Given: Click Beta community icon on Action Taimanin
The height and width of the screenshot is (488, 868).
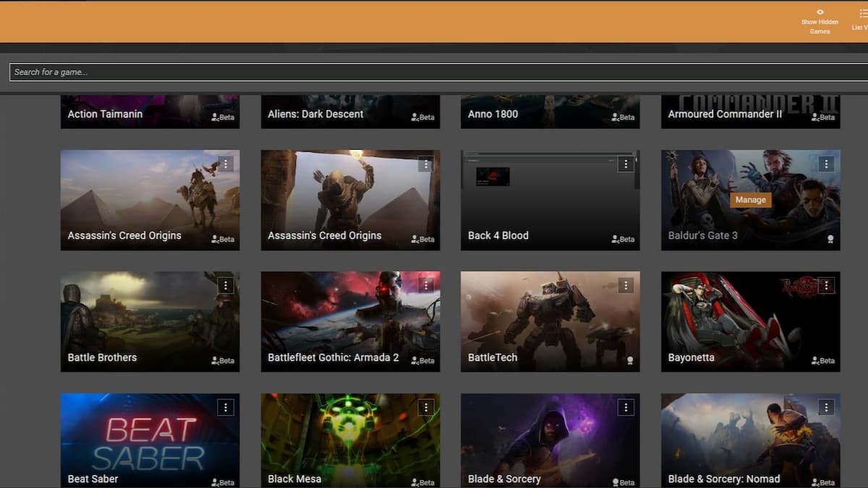Looking at the screenshot, I should [223, 117].
